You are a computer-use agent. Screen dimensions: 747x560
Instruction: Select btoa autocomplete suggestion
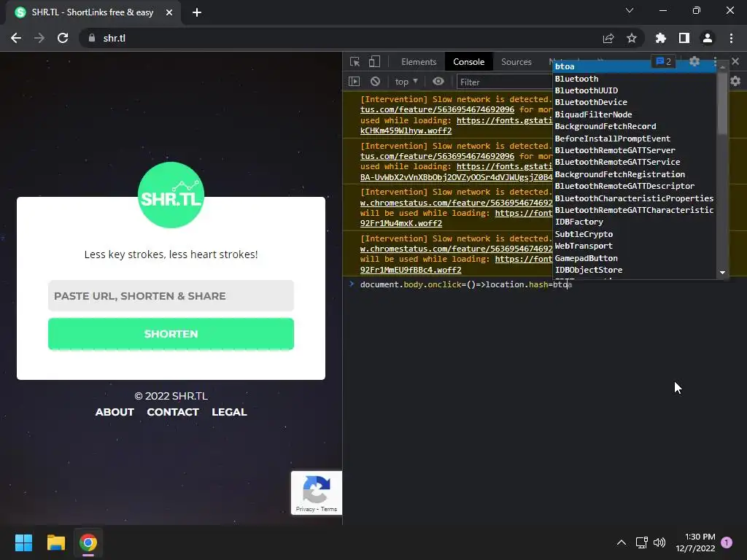click(634, 66)
